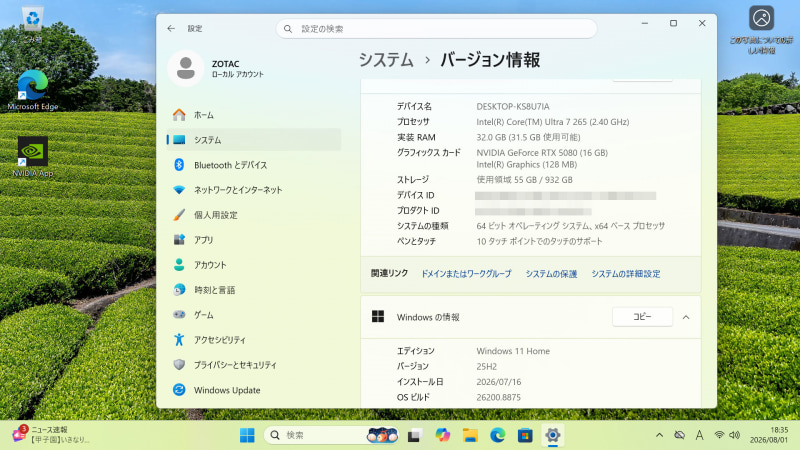Viewport: 800px width, 450px height.
Task: Open the Windows Start button
Action: 247,435
